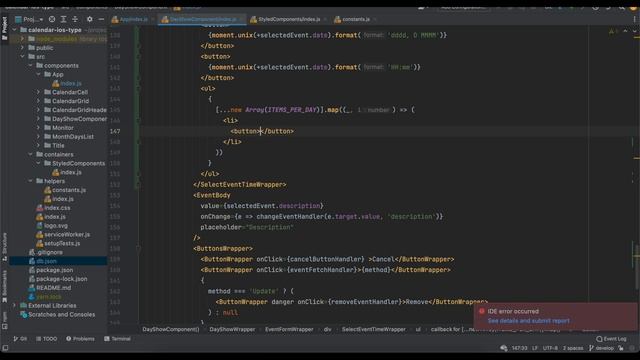
Task: Expand the public folder
Action: 22,48
